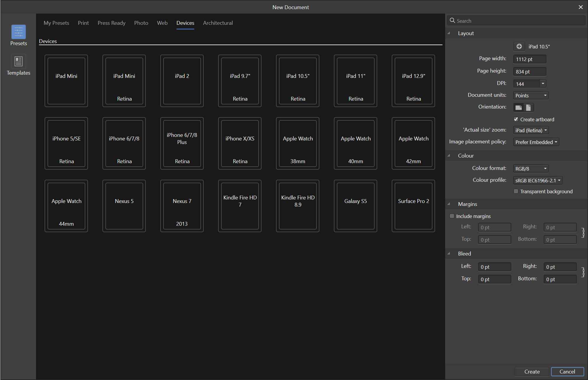Close the New Document dialog
This screenshot has height=380, width=588.
tap(581, 7)
